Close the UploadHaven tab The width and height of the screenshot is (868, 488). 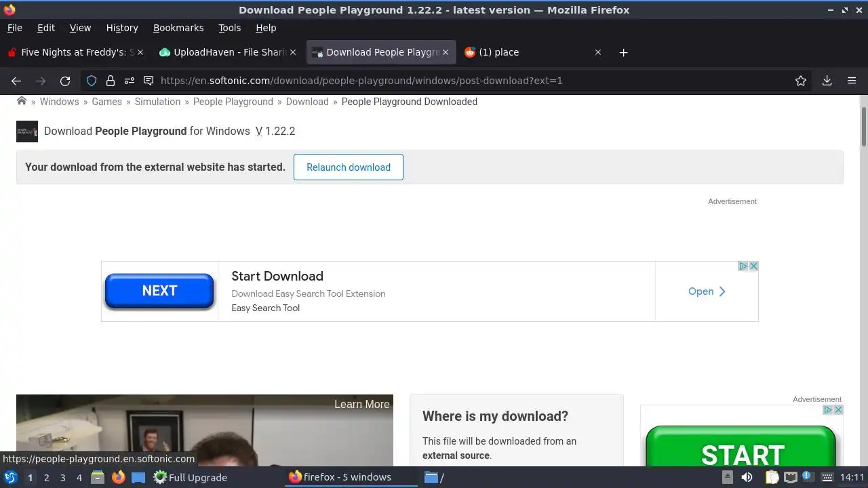click(x=293, y=52)
